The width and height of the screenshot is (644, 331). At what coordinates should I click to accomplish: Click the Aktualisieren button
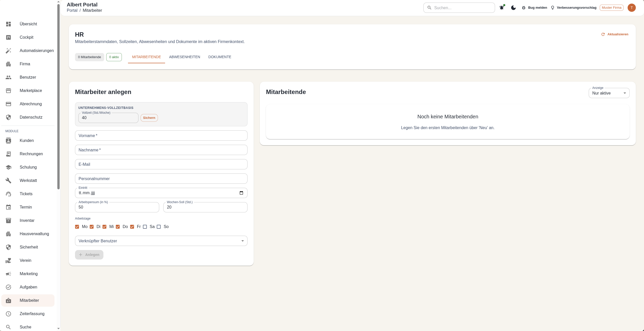[x=615, y=34]
